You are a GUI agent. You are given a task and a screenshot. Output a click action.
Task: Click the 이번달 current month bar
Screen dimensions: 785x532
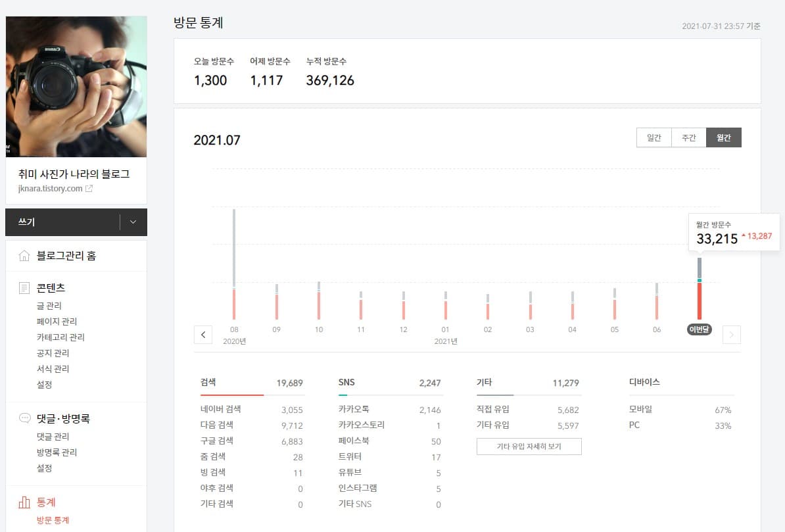[700, 289]
